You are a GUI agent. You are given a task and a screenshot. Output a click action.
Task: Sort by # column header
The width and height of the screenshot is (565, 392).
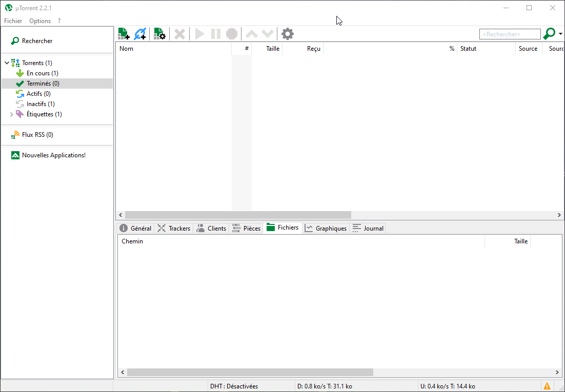click(242, 49)
